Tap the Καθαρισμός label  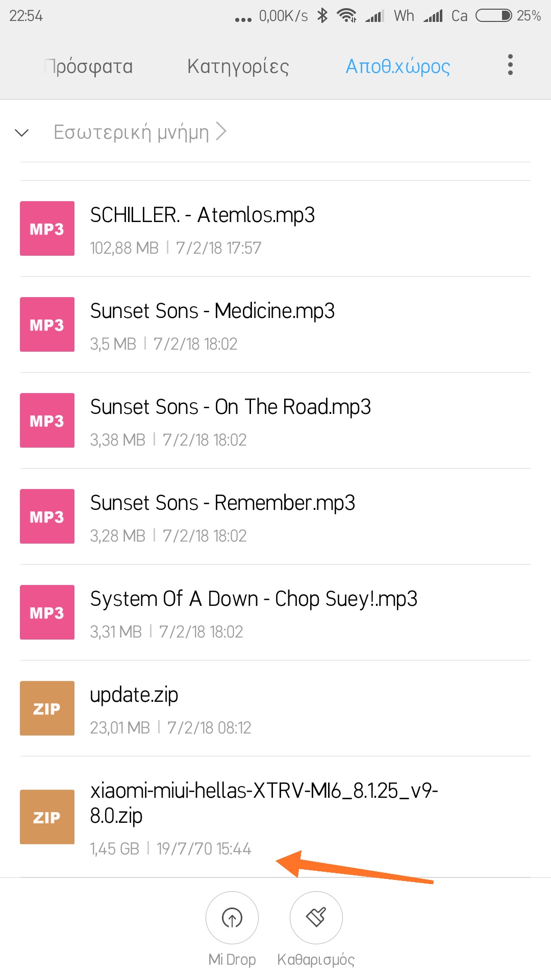pyautogui.click(x=316, y=960)
